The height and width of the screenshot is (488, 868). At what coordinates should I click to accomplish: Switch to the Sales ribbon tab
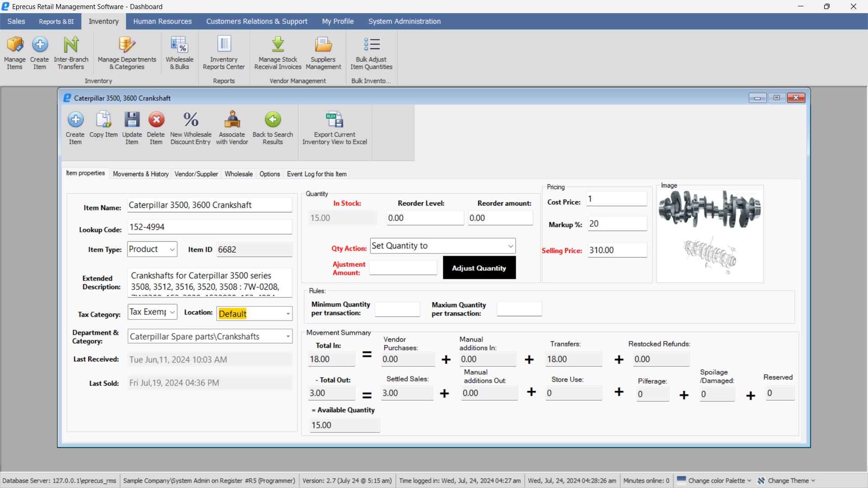pos(16,21)
